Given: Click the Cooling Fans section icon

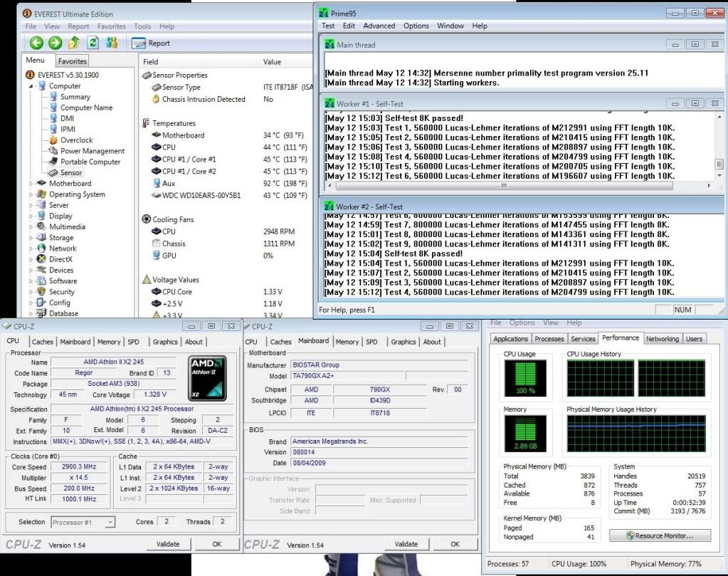Looking at the screenshot, I should click(147, 219).
